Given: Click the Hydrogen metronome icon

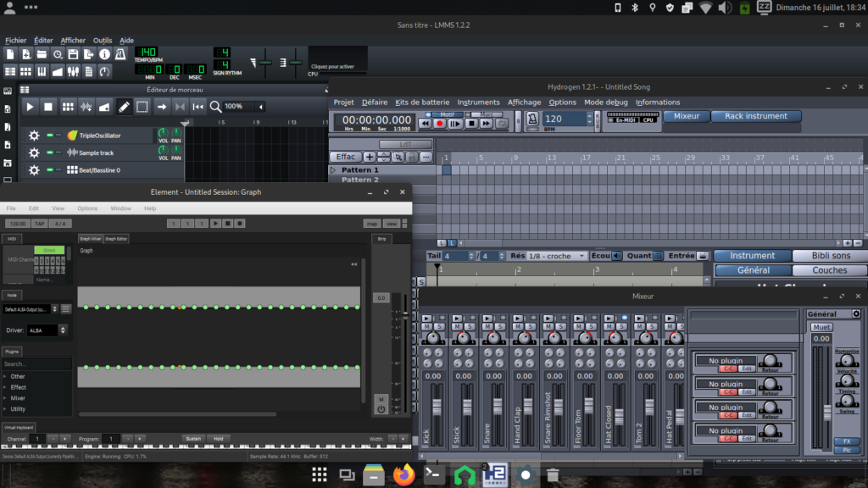Looking at the screenshot, I should pos(531,119).
